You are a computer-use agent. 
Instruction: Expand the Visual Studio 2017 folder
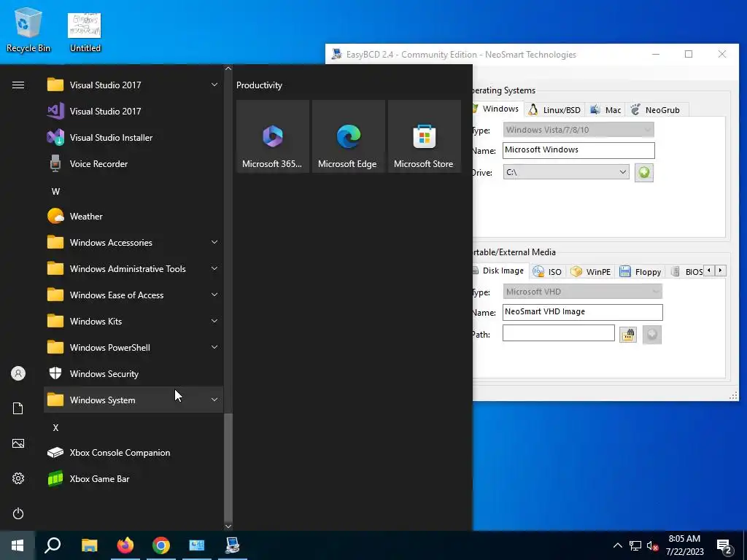pyautogui.click(x=133, y=85)
